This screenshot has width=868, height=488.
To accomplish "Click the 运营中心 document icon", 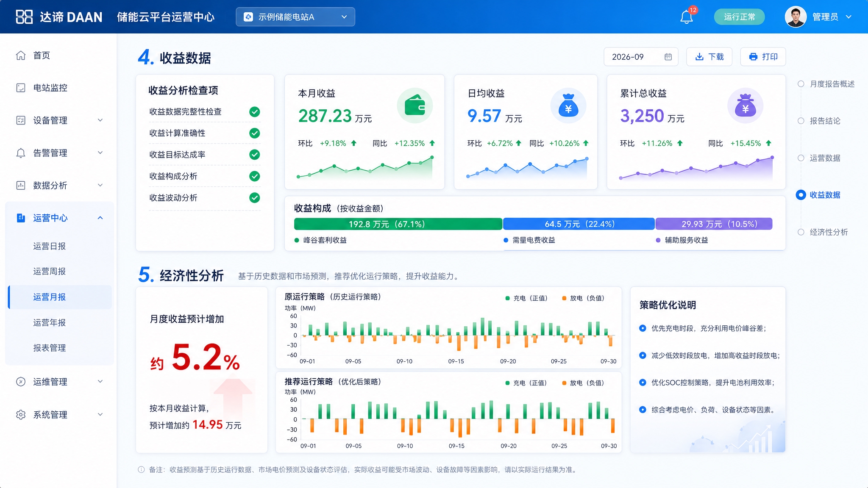I will [x=21, y=218].
